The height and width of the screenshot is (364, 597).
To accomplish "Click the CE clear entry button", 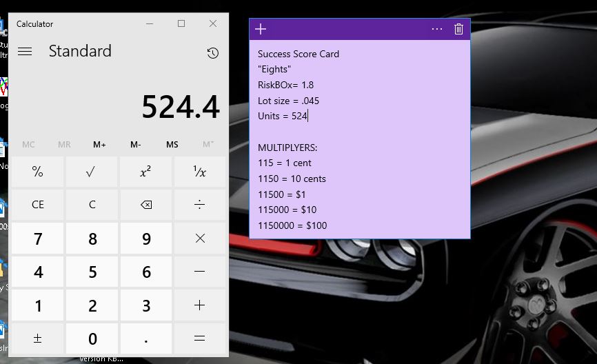I will 38,205.
